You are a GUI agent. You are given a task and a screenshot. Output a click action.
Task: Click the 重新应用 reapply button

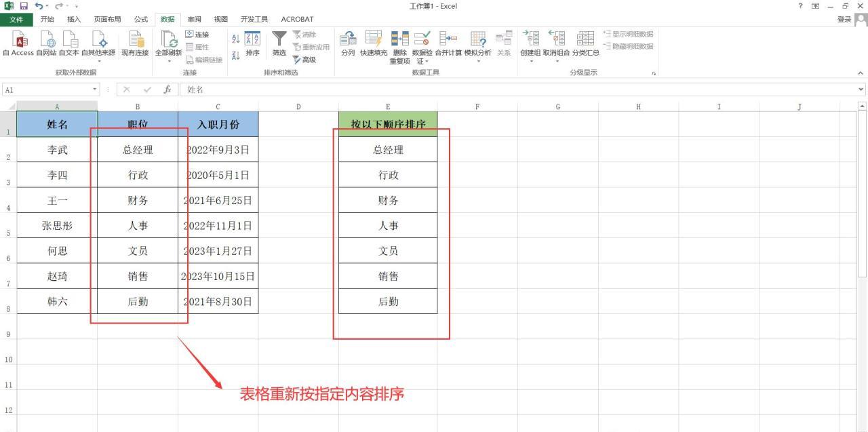(311, 47)
